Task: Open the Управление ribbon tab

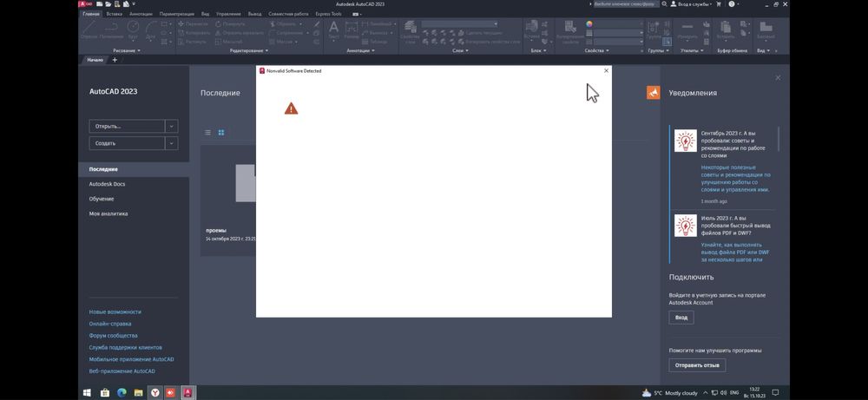Action: coord(228,13)
